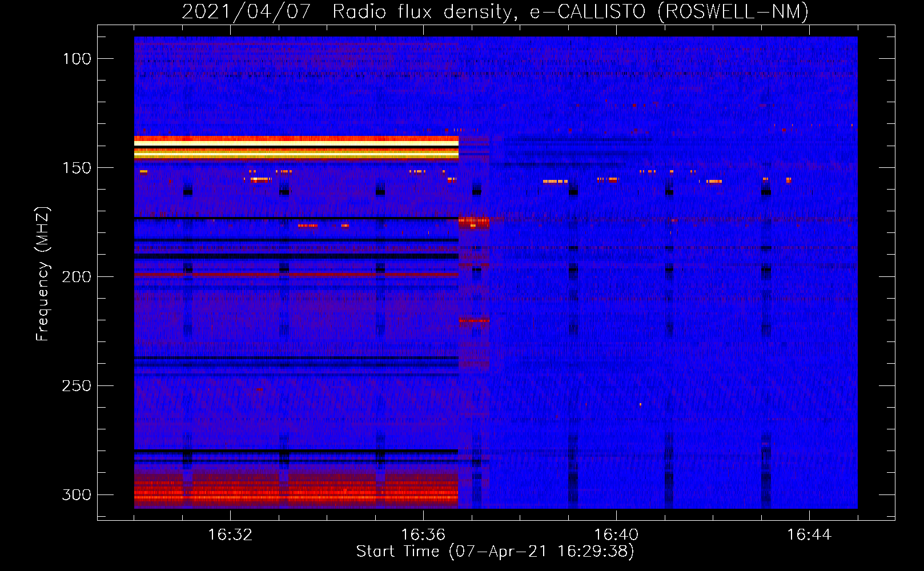Click the 100 frequency tick label
This screenshot has width=924, height=571.
click(77, 59)
